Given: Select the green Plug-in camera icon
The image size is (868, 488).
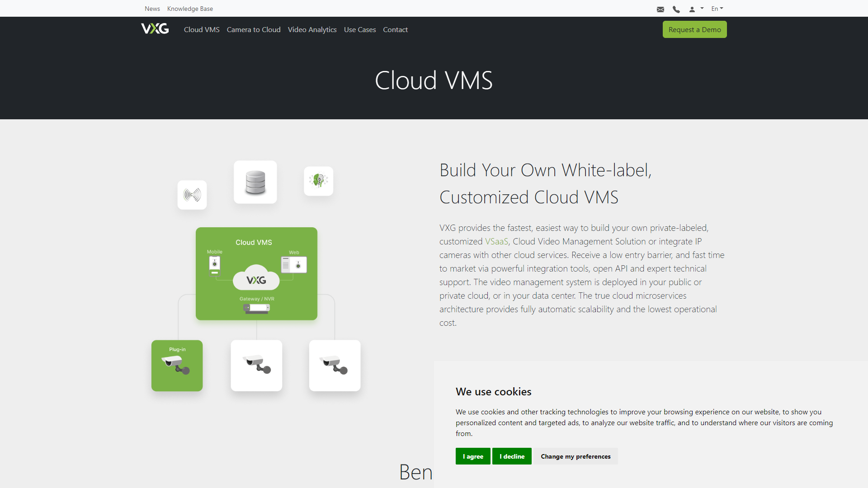Looking at the screenshot, I should pos(177,365).
